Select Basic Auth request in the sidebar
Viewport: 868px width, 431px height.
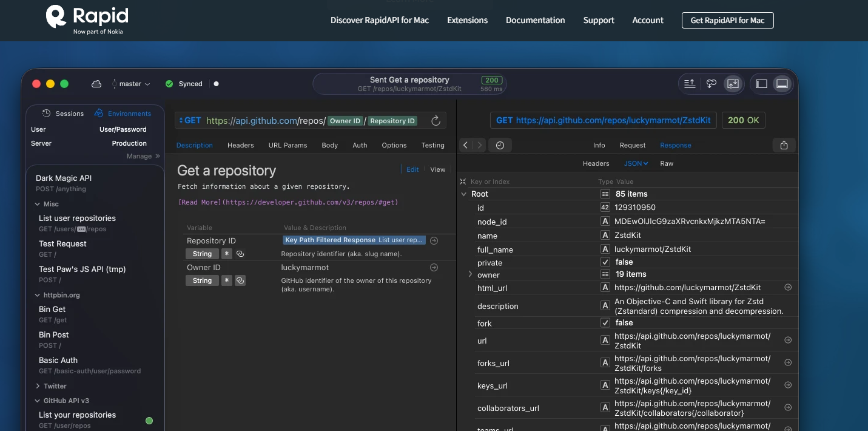click(x=58, y=360)
